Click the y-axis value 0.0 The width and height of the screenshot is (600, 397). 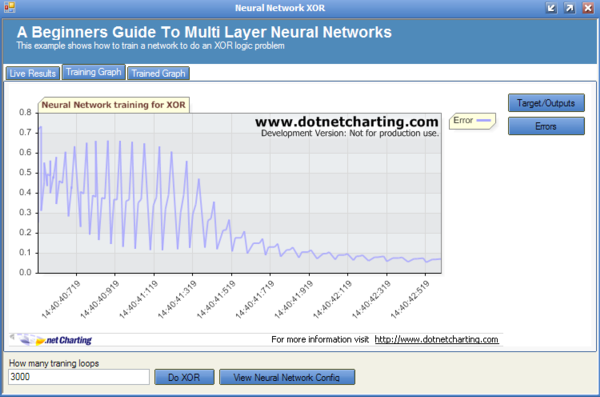(x=25, y=273)
